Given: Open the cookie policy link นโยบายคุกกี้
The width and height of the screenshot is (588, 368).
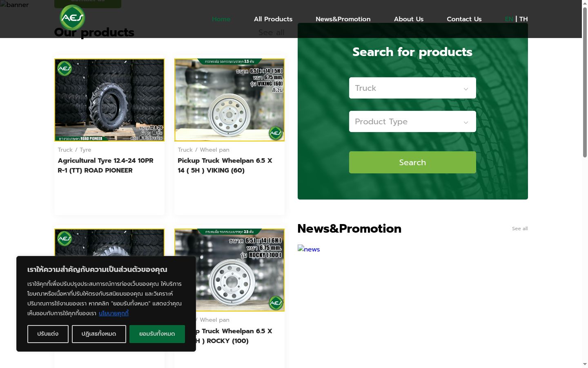Looking at the screenshot, I should [x=114, y=313].
